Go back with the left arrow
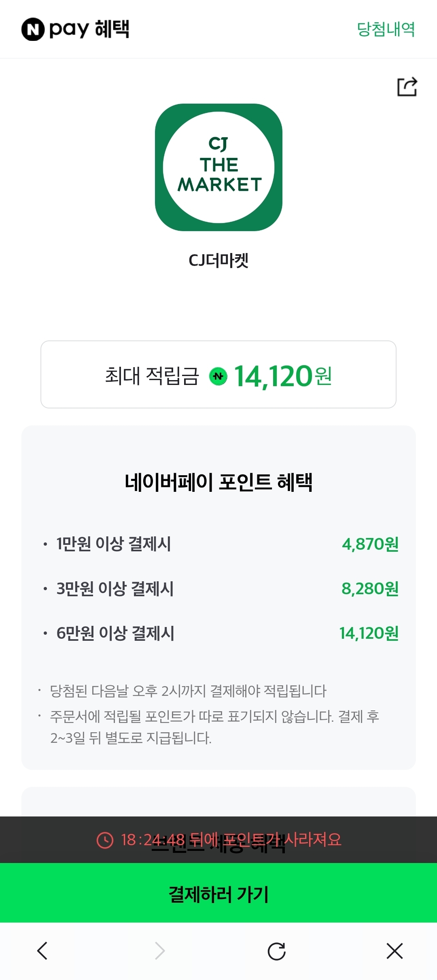This screenshot has height=980, width=437. pos(42,951)
